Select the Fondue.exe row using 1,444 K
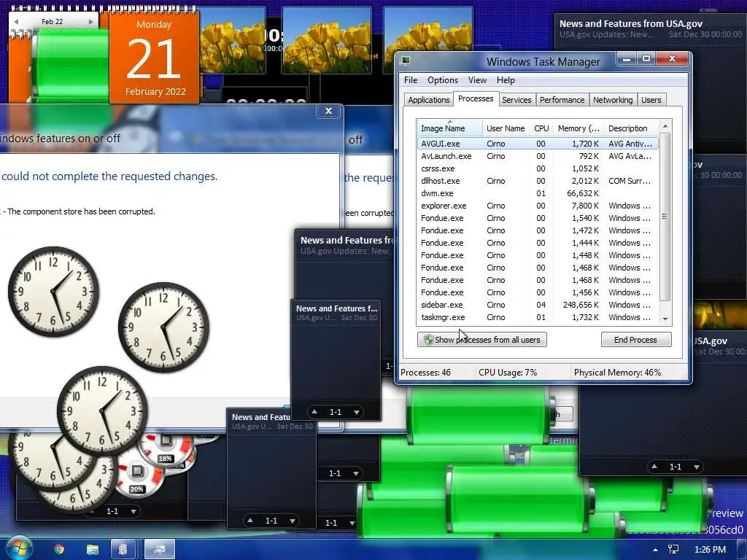This screenshot has width=747, height=560. pyautogui.click(x=538, y=242)
